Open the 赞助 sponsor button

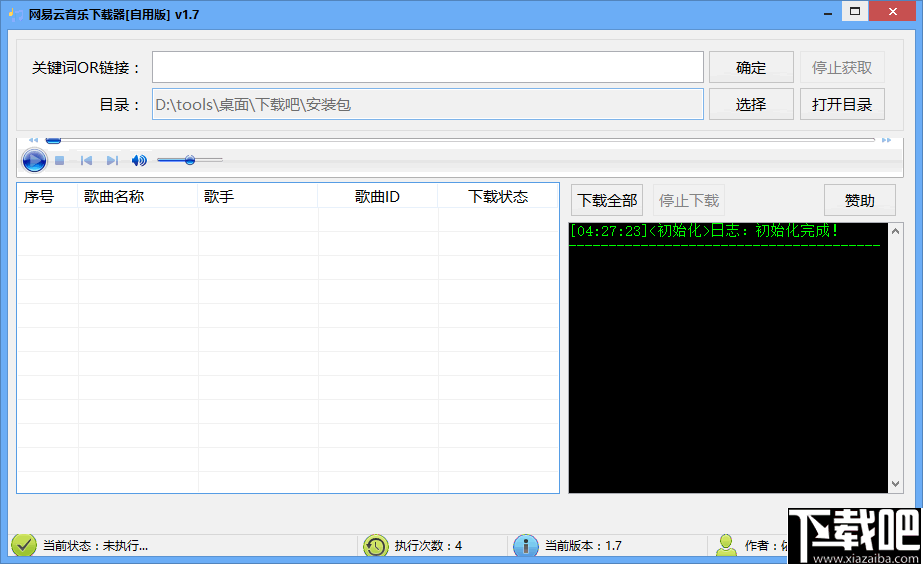[x=859, y=200]
